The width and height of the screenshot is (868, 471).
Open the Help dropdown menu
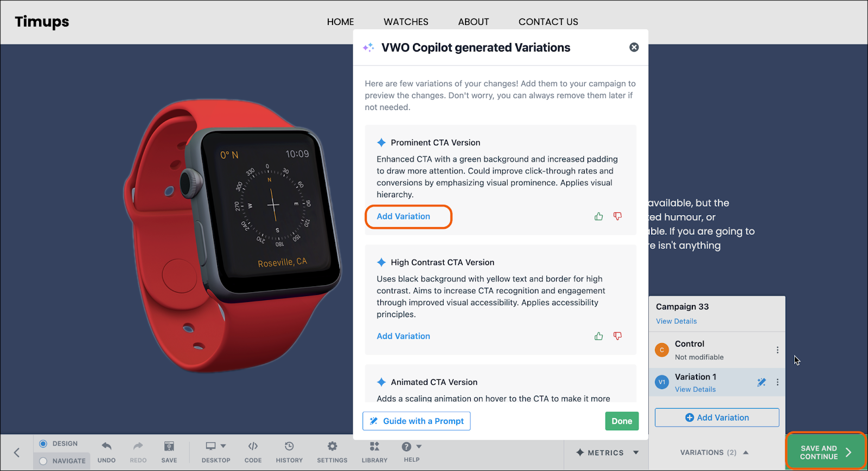(412, 447)
